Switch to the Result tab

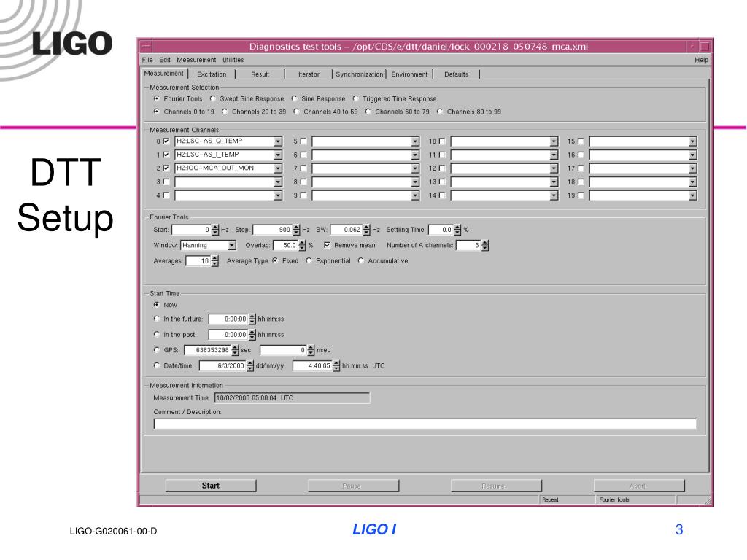tap(260, 74)
